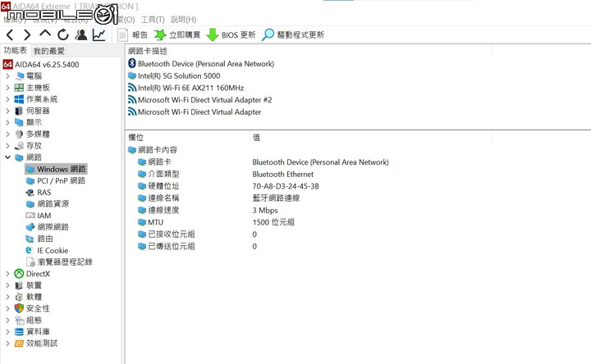Select the 已接收位元組 field row
The width and height of the screenshot is (591, 364).
(166, 234)
